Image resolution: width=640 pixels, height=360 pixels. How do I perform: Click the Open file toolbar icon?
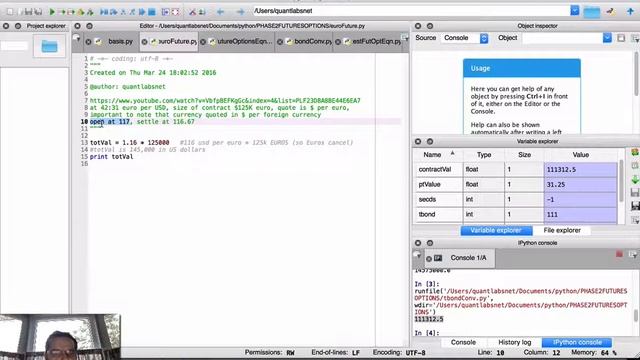point(20,12)
